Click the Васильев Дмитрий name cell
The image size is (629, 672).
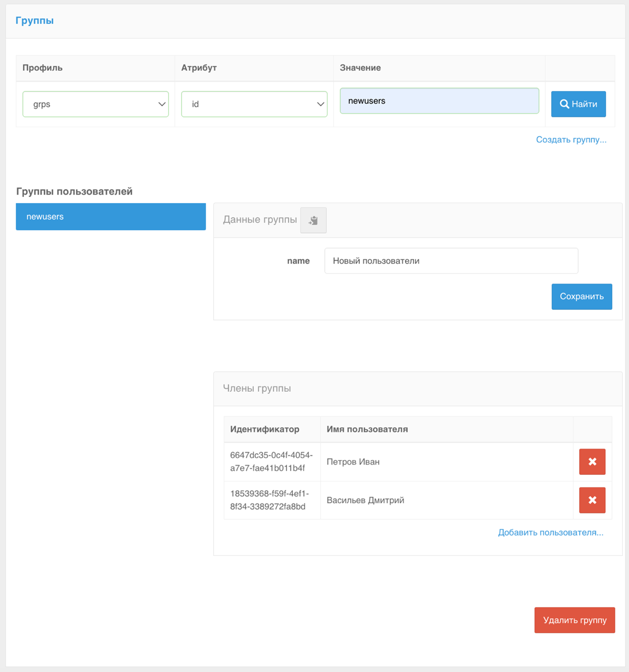(365, 500)
